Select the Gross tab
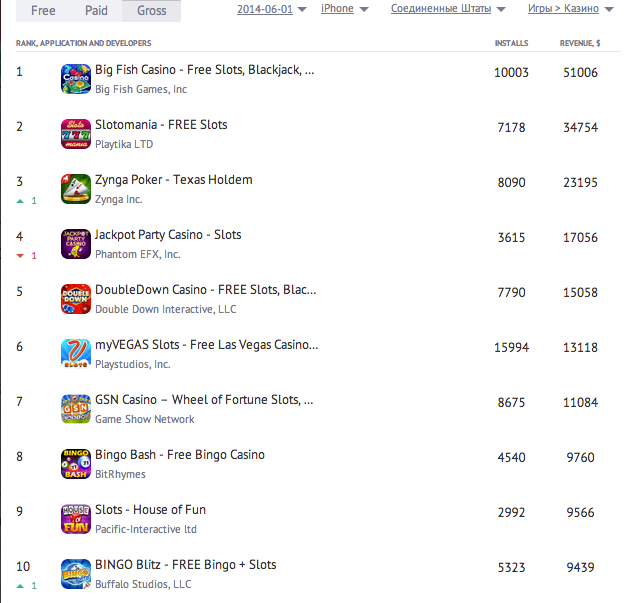This screenshot has width=629, height=603. tap(151, 10)
